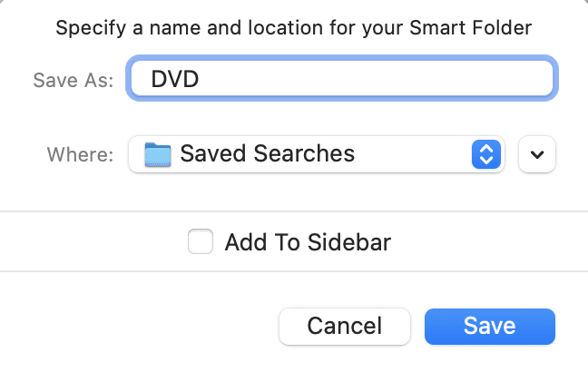Select the Saved Searches location text

267,153
